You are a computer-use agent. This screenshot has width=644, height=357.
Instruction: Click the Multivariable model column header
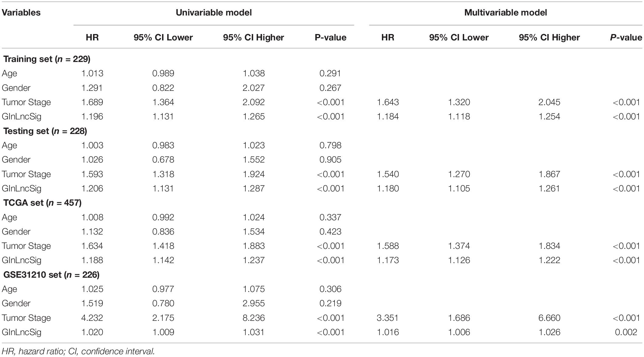(505, 12)
